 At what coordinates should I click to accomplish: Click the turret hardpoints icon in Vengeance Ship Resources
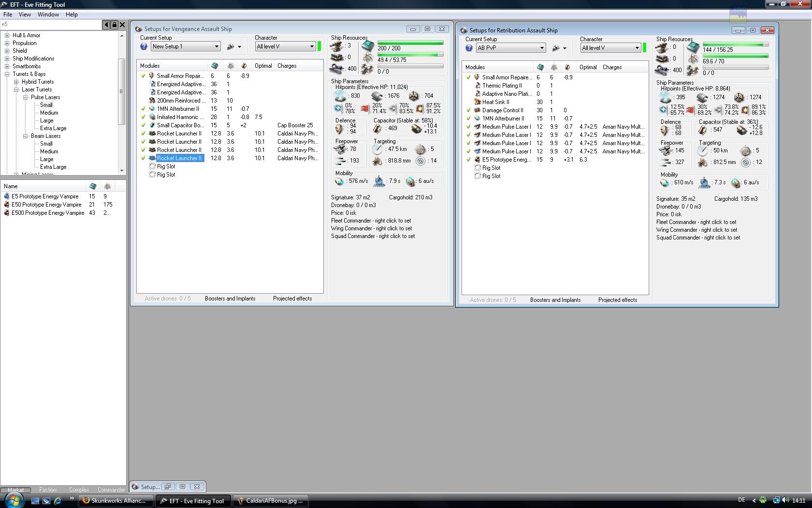click(x=337, y=46)
